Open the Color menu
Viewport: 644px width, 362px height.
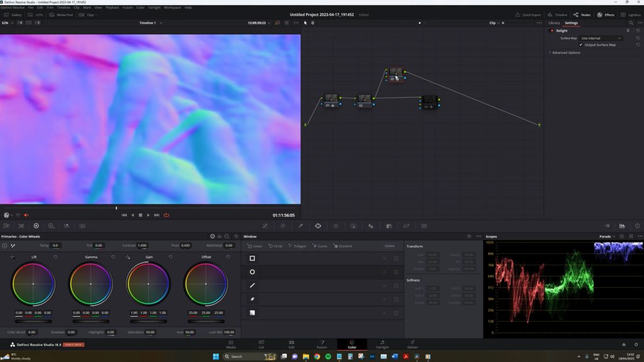(140, 8)
